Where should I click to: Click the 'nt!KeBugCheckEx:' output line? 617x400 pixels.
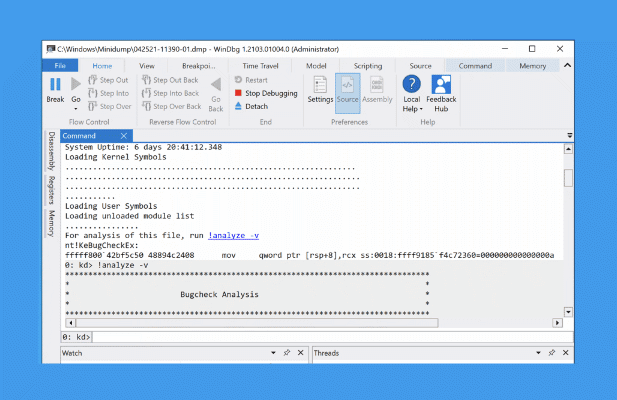coord(102,245)
